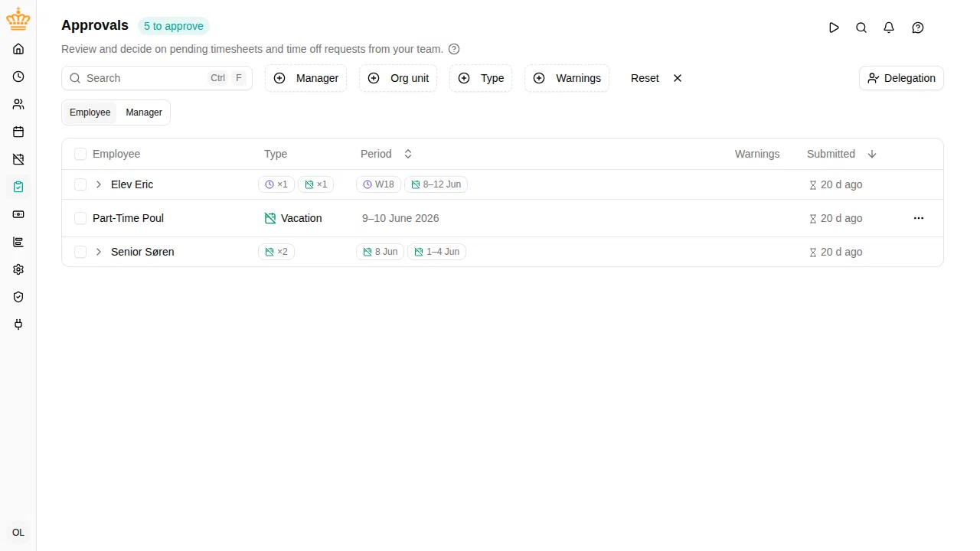Open the calendar sidebar icon
980x551 pixels.
[x=18, y=132]
